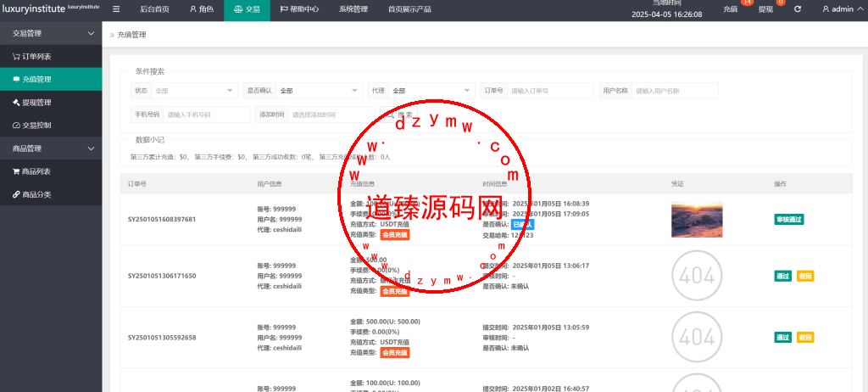Open the sunset voucher thumbnail image
868x392 pixels.
(697, 219)
